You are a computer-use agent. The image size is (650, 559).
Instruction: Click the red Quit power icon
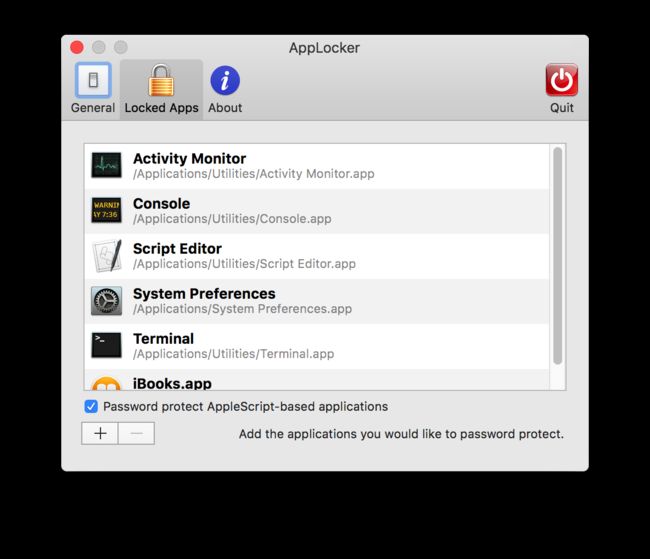(x=562, y=80)
